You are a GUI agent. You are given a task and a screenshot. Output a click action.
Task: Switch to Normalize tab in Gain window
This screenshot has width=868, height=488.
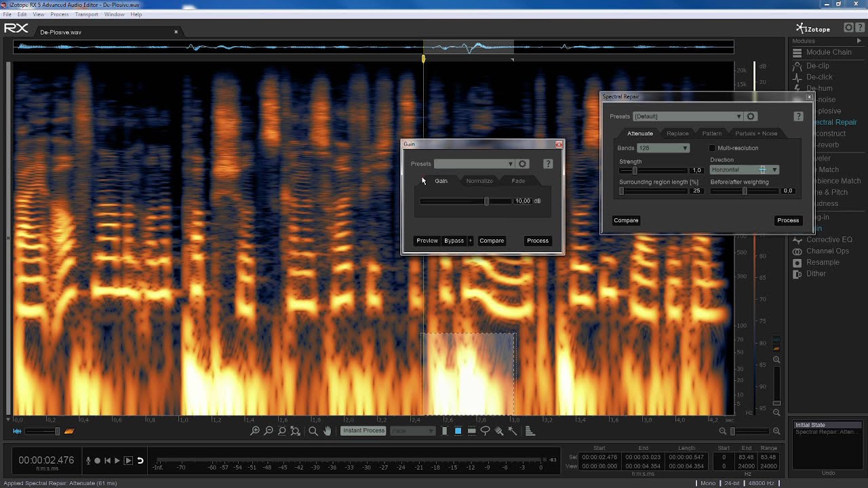[x=479, y=181]
